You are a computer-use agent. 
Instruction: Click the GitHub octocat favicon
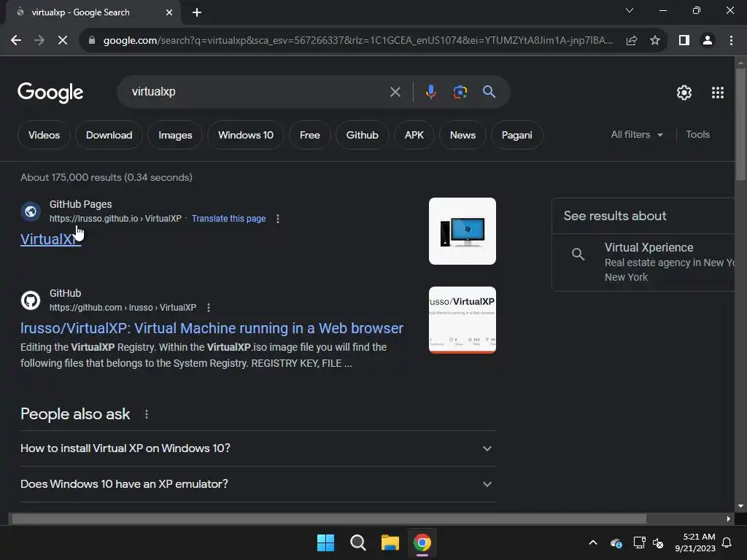click(31, 300)
